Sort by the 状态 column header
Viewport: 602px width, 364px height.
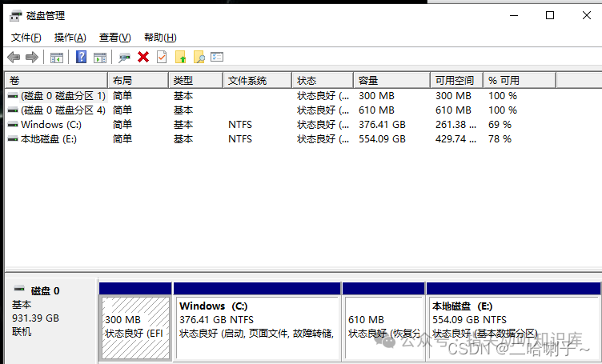pyautogui.click(x=323, y=81)
